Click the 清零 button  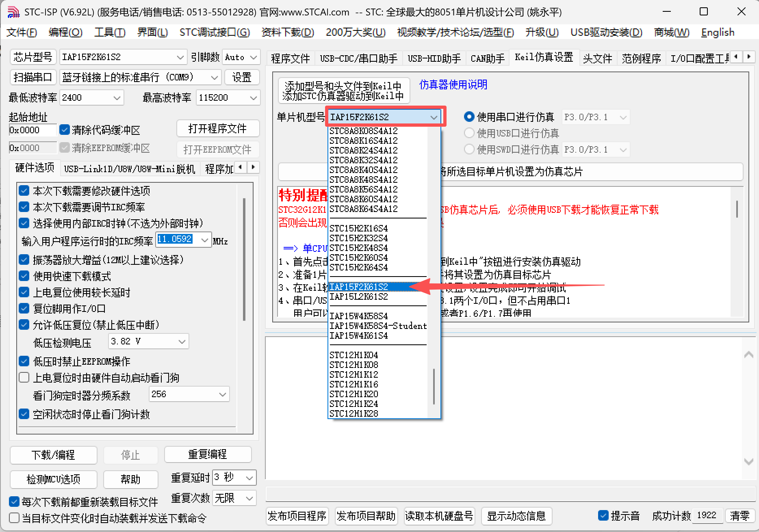(x=739, y=516)
